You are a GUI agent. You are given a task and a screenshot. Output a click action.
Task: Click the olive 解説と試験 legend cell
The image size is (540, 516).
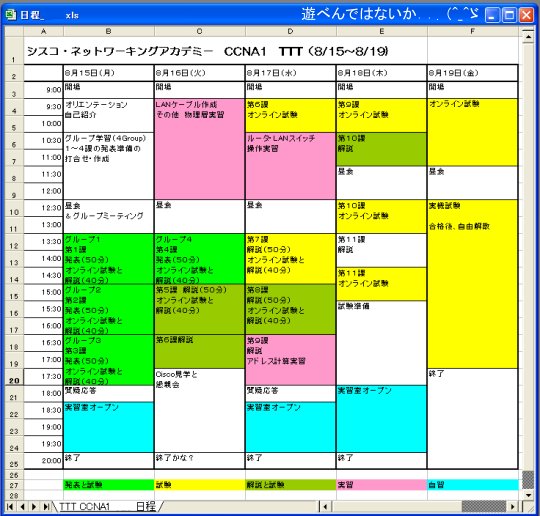click(290, 485)
